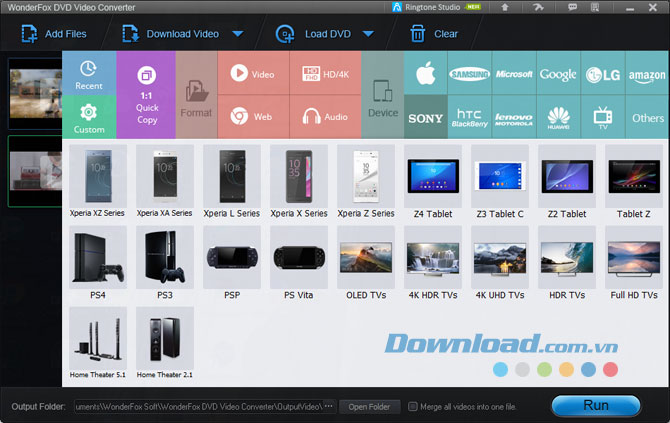Select the Huawei device brand
The height and width of the screenshot is (423, 670).
(x=558, y=117)
